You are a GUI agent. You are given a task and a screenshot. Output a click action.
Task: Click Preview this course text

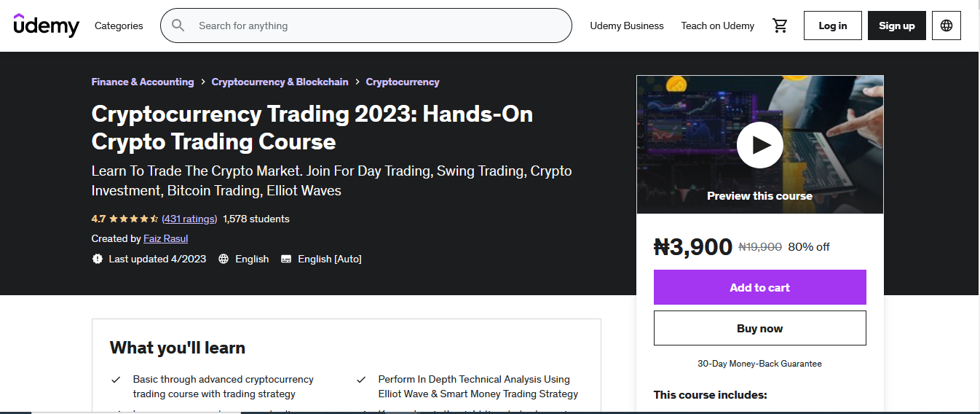(x=760, y=195)
